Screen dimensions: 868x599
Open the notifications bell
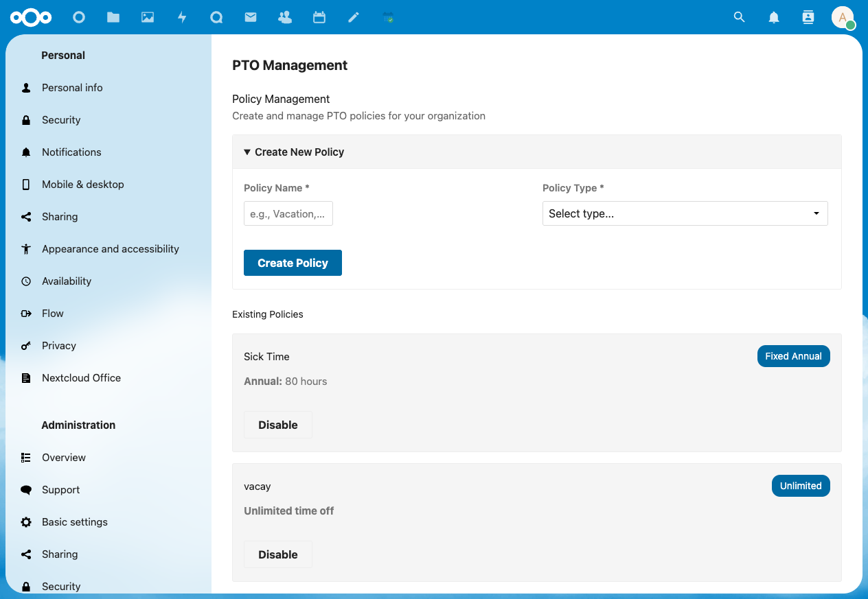(x=773, y=17)
